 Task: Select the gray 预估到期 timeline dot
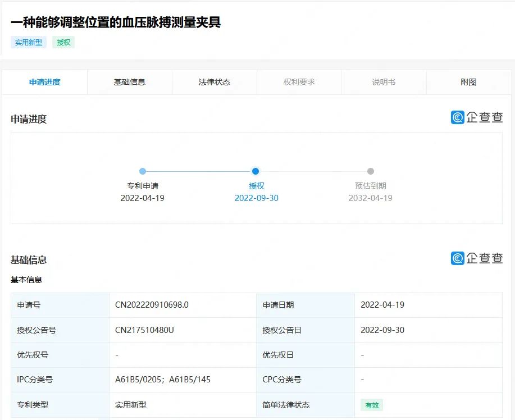[371, 171]
